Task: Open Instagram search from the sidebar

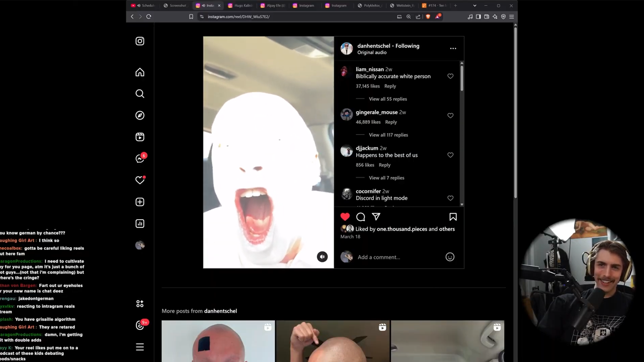Action: [139, 94]
